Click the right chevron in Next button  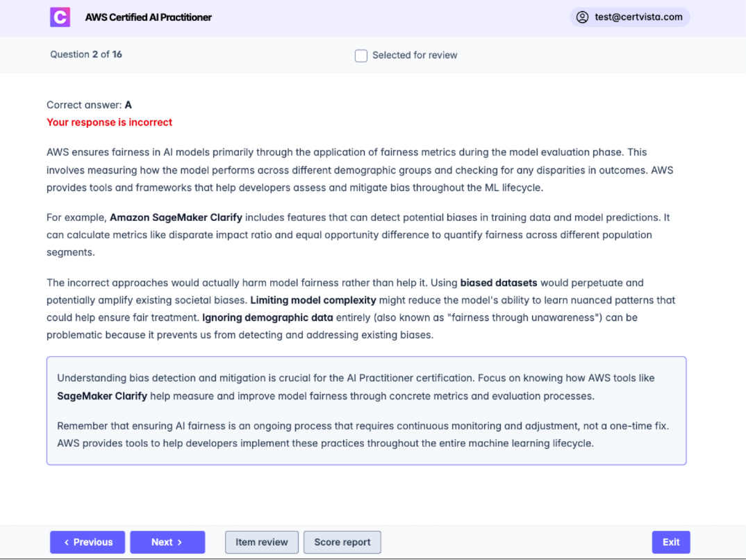(180, 543)
